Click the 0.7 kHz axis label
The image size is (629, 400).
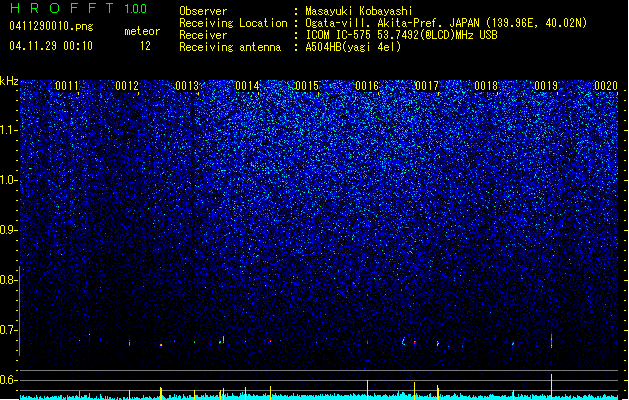point(9,330)
